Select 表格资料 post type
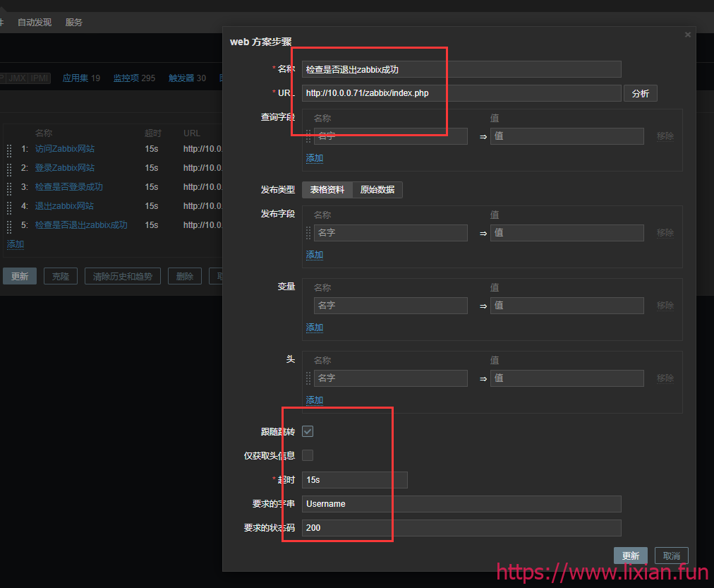Screen dimensions: 714x588 (327, 189)
